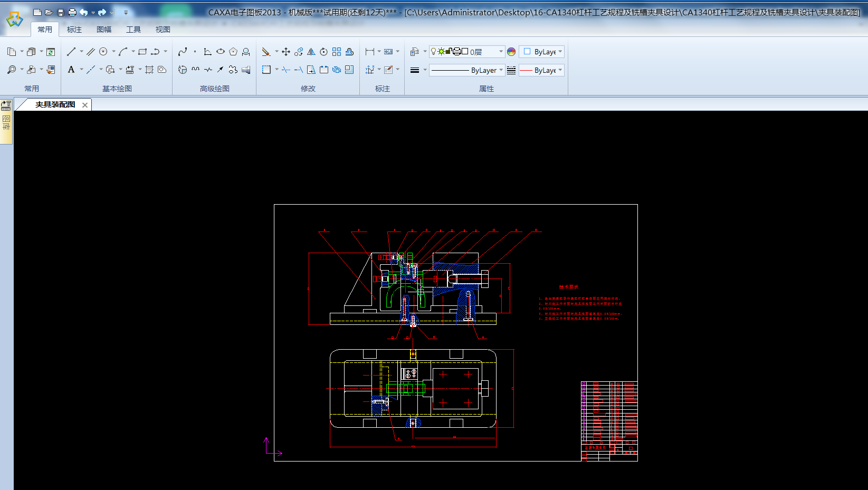Expand the Line tool dropdown arrow
This screenshot has width=868, height=490.
81,52
